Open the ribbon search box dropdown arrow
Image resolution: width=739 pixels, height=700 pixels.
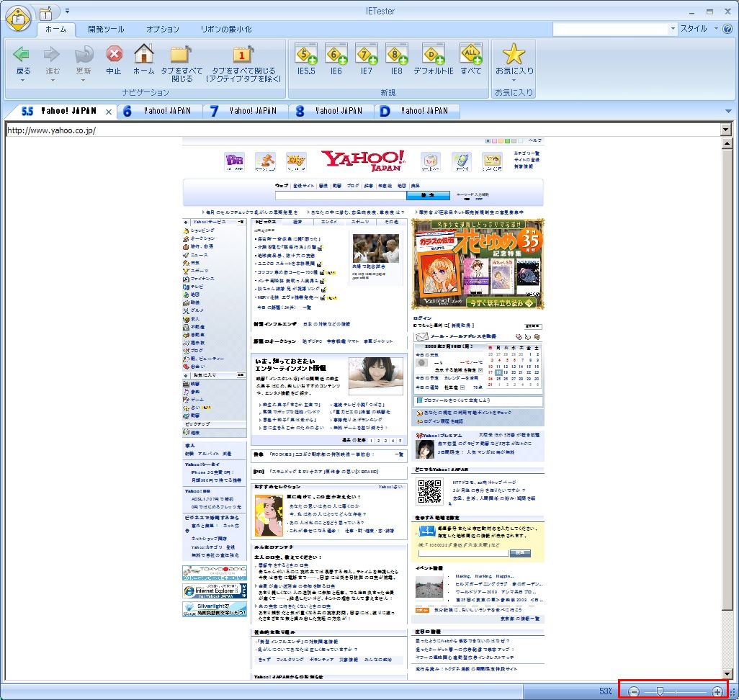click(673, 29)
